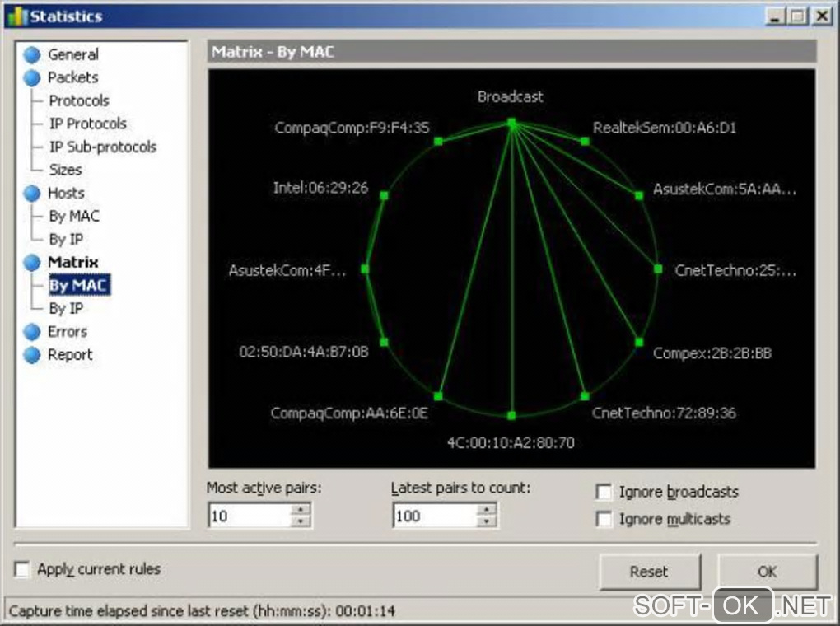Click the blue ball icon beside Matrix
This screenshot has width=840, height=626.
click(x=32, y=263)
